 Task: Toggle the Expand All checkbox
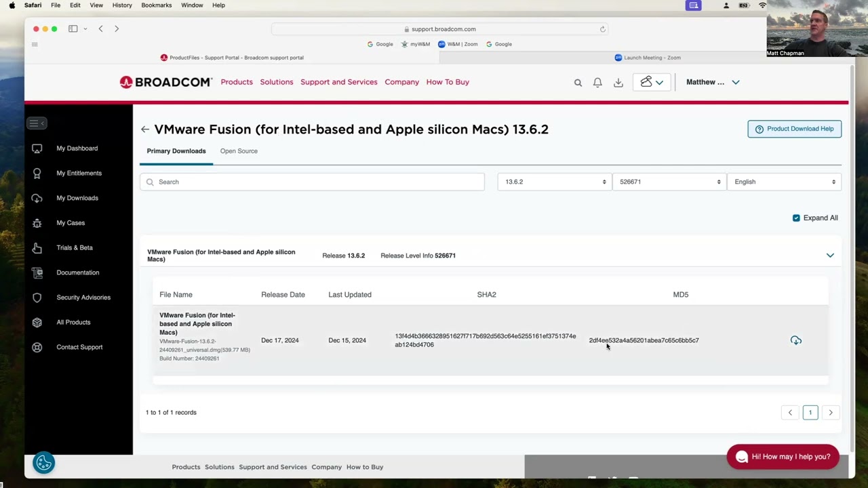[796, 218]
